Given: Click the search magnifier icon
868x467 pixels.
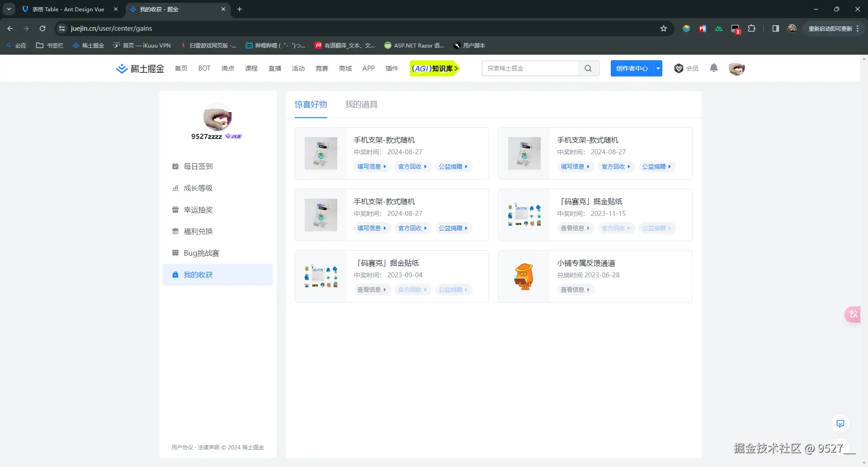Looking at the screenshot, I should coord(588,68).
